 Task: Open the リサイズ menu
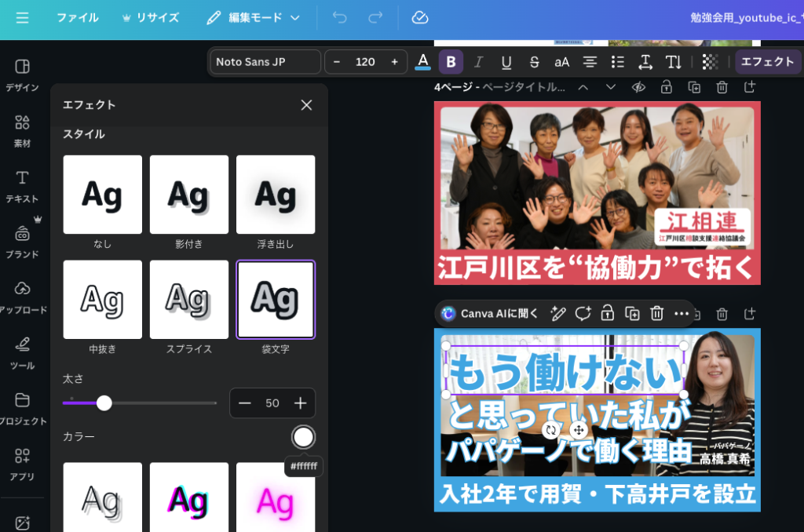[x=150, y=17]
